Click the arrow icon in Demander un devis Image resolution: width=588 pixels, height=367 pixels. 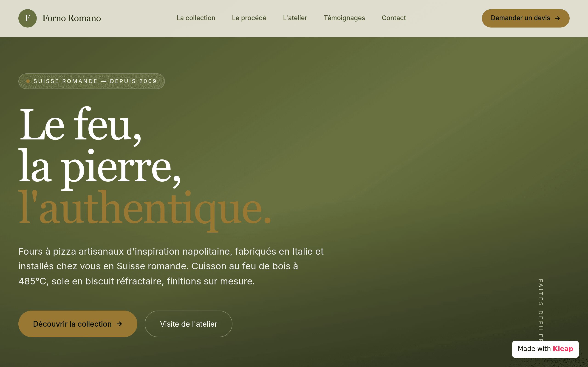[558, 18]
